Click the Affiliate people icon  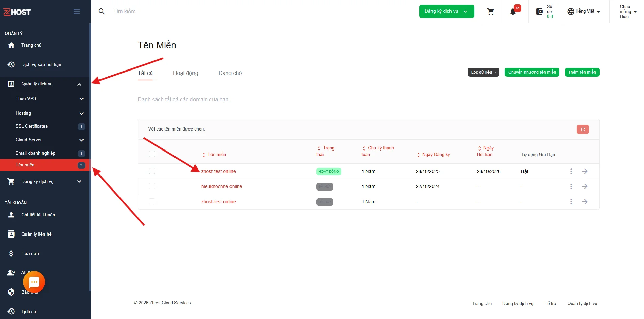(11, 273)
